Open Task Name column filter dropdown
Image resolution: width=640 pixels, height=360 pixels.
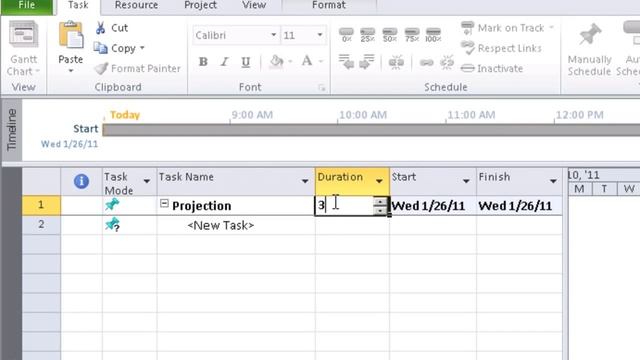coord(305,181)
